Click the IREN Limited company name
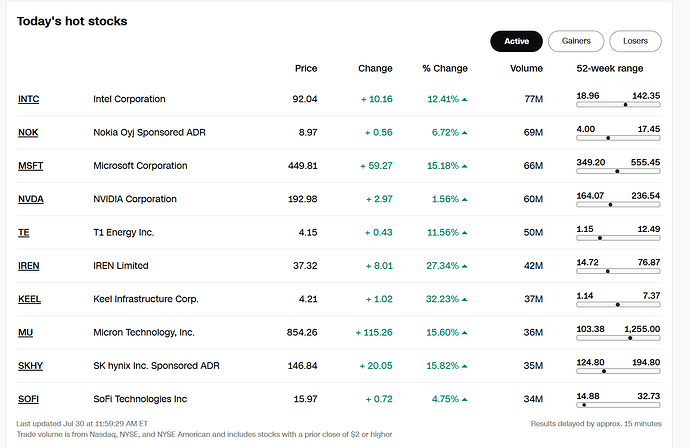This screenshot has height=448, width=690. (121, 266)
